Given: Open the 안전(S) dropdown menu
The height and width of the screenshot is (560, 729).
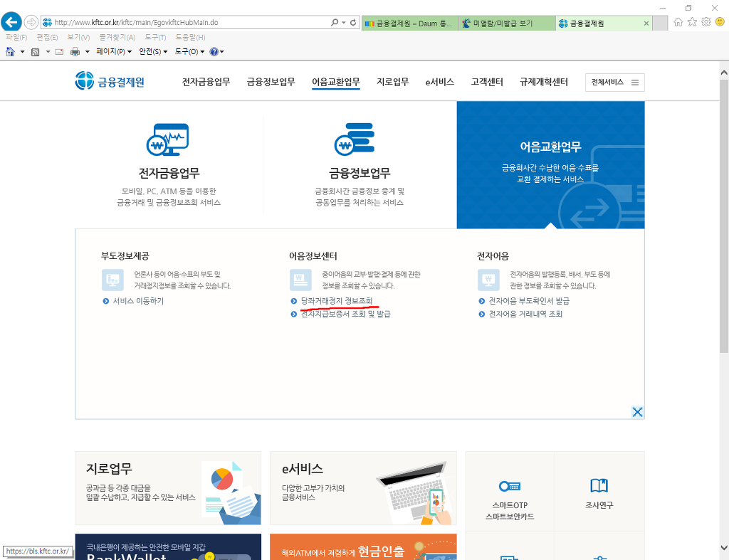Looking at the screenshot, I should pos(153,51).
